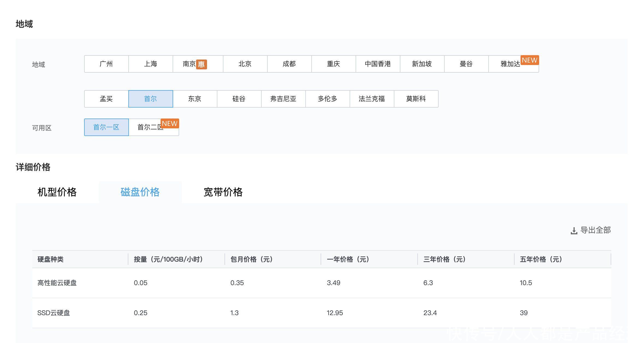Select the 广州 region

[x=106, y=64]
